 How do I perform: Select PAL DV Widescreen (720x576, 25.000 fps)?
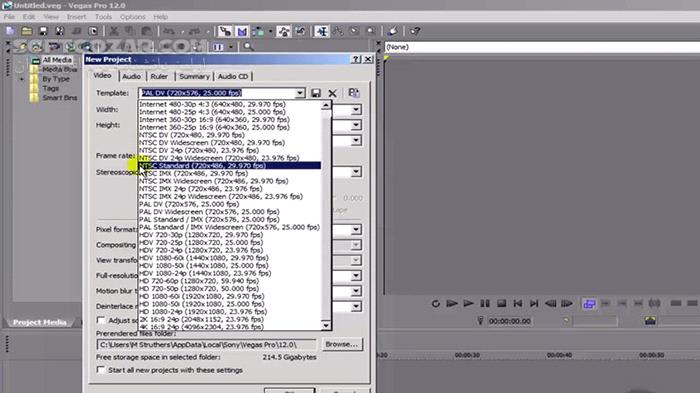click(229, 212)
